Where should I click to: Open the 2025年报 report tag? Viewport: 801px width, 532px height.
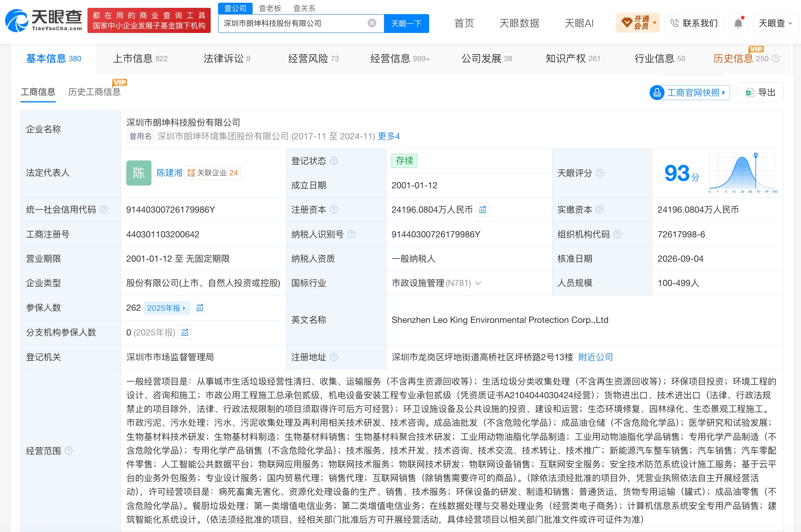coord(167,308)
